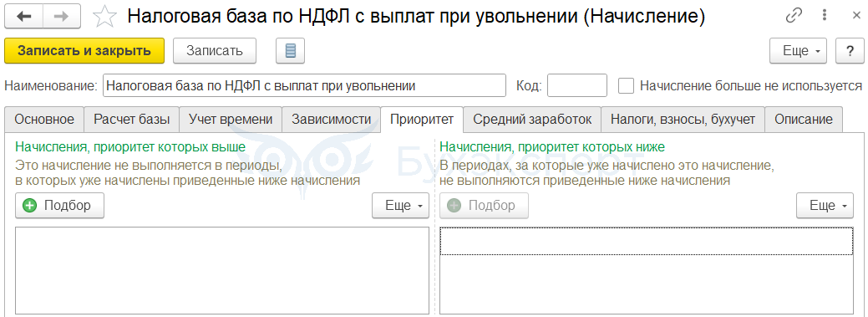Select the highlighted row in lower-priority list
The image size is (868, 317).
pos(646,241)
